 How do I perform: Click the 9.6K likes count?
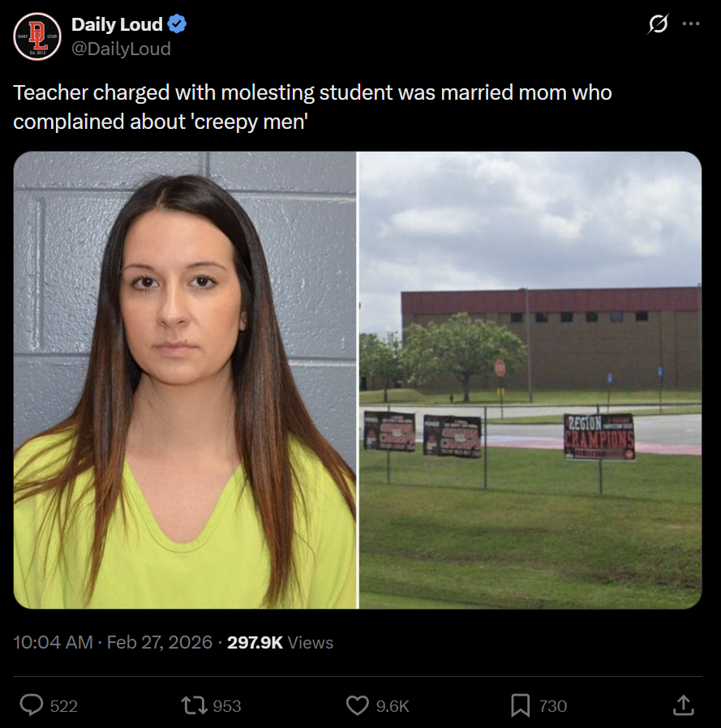pos(393,706)
